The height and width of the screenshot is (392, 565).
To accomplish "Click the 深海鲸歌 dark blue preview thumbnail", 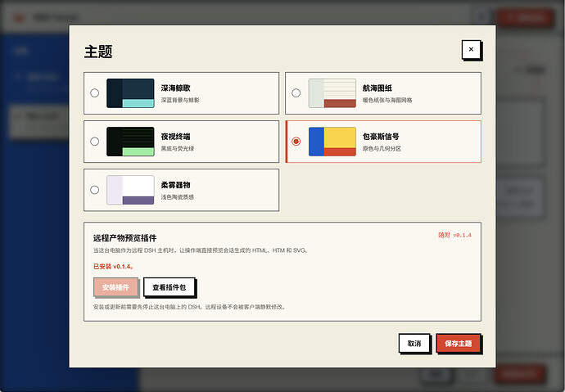I will pos(130,93).
